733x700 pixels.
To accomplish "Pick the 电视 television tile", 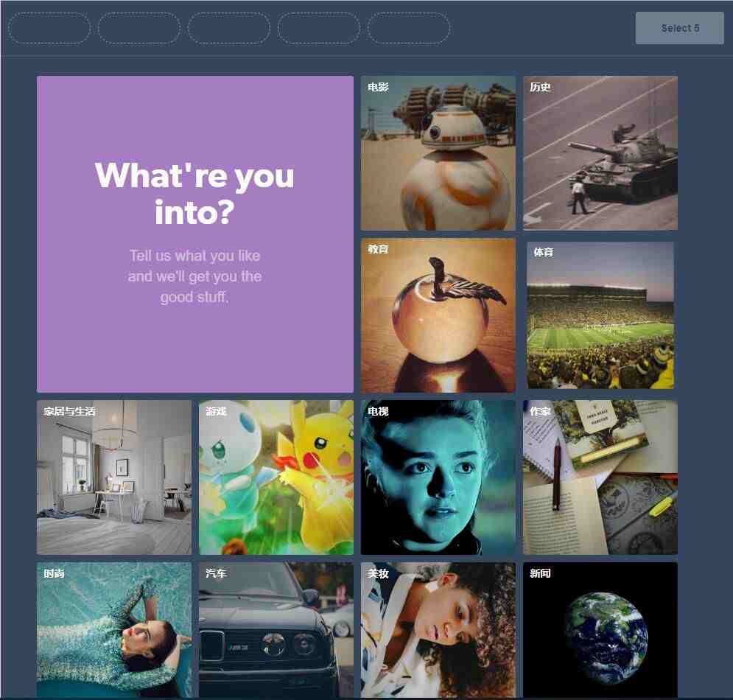I will [438, 477].
